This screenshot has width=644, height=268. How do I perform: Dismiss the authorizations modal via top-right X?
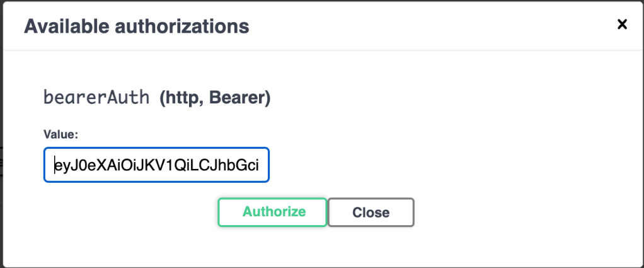pos(622,25)
